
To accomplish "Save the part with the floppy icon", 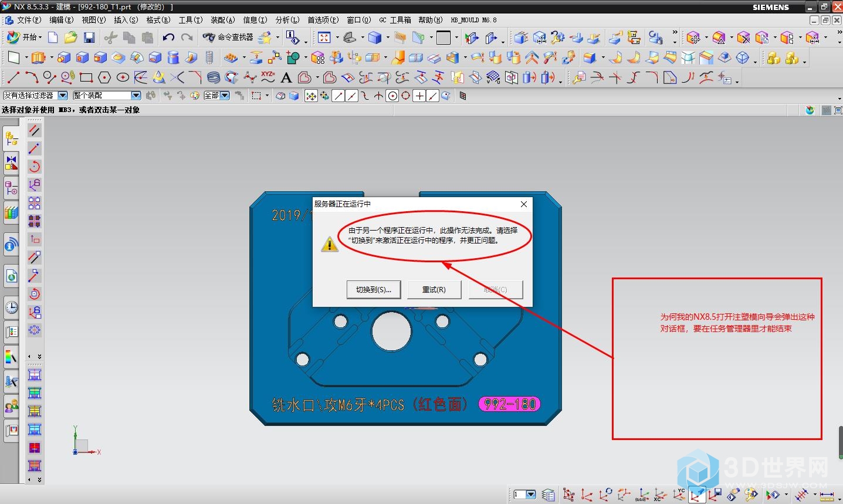I will click(x=89, y=38).
